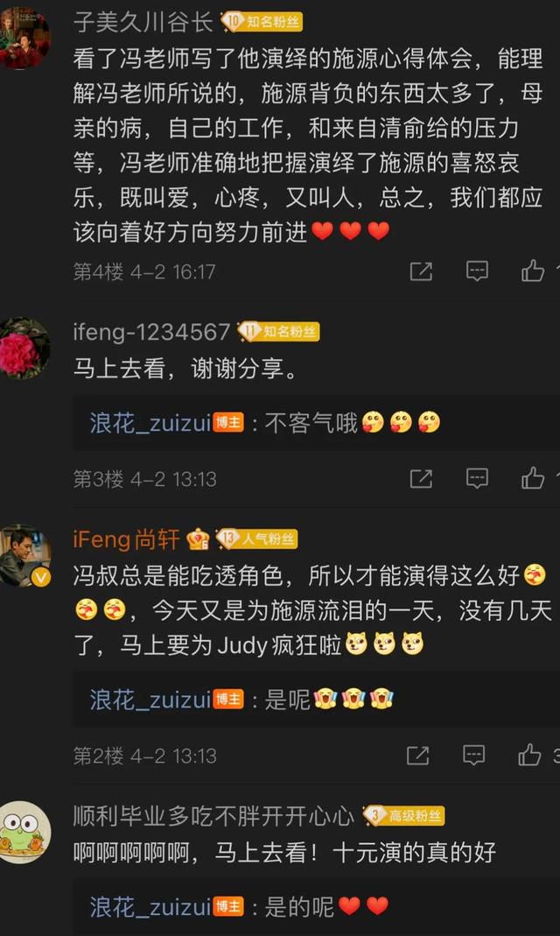
Task: Tap 人气粉丝 level 13 badge
Action: (257, 539)
